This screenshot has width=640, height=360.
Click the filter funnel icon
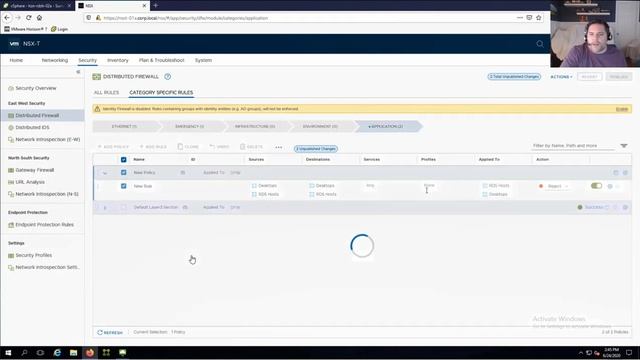624,146
